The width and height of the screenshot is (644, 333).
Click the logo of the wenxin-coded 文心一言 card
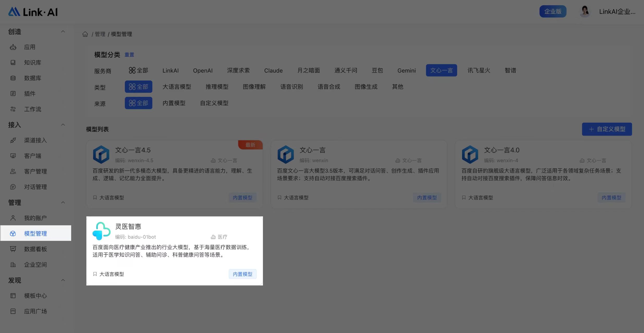point(286,154)
